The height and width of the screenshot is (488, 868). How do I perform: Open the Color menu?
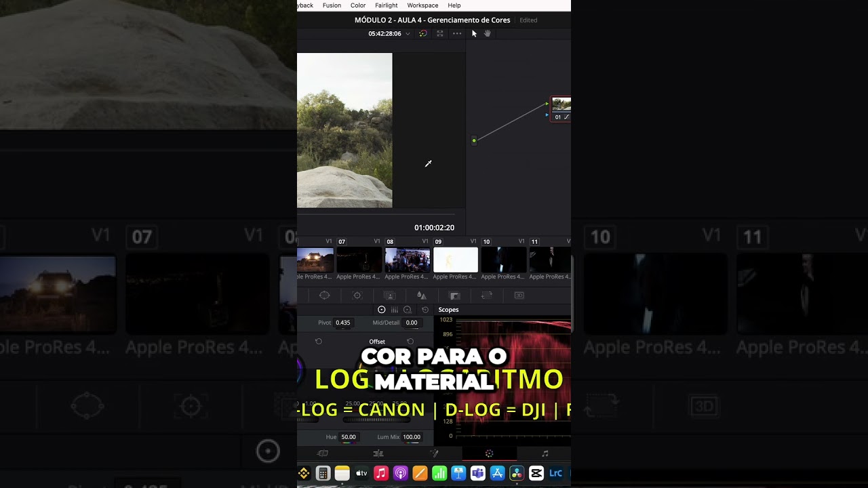(x=358, y=5)
